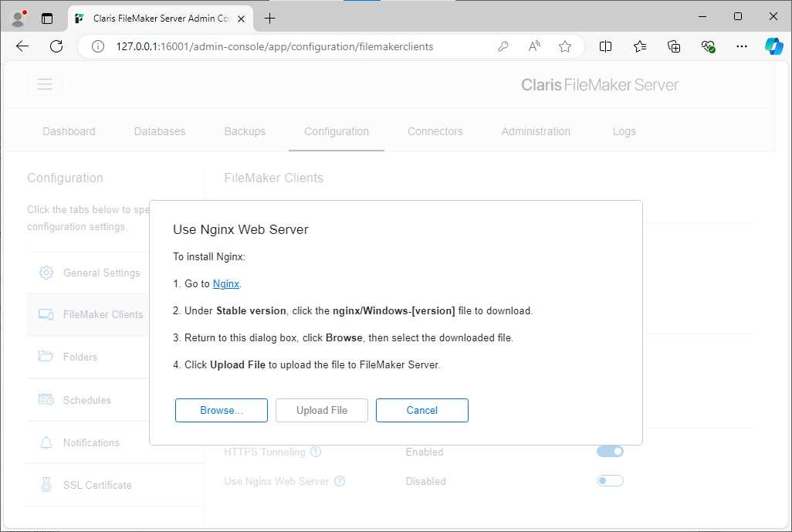Image resolution: width=792 pixels, height=532 pixels.
Task: Open the browser's more options menu
Action: [x=741, y=46]
